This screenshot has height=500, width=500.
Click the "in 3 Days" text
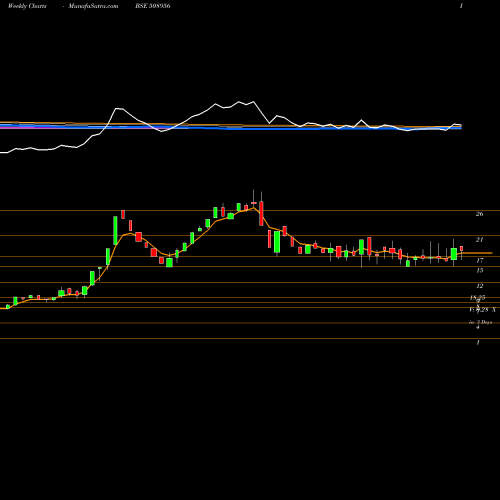click(480, 322)
